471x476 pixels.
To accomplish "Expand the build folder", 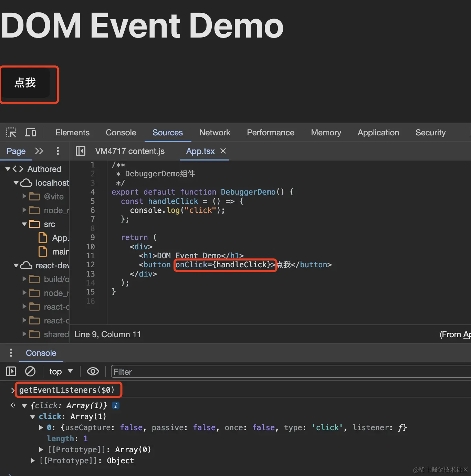I will pyautogui.click(x=24, y=279).
